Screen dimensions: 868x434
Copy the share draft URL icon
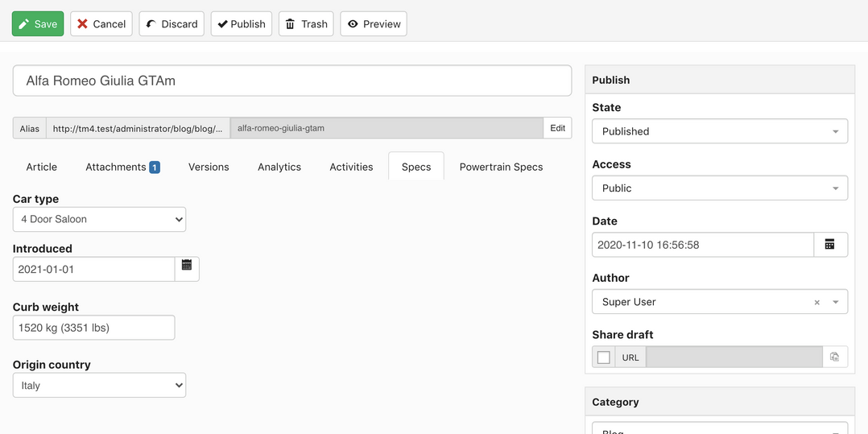coord(835,357)
